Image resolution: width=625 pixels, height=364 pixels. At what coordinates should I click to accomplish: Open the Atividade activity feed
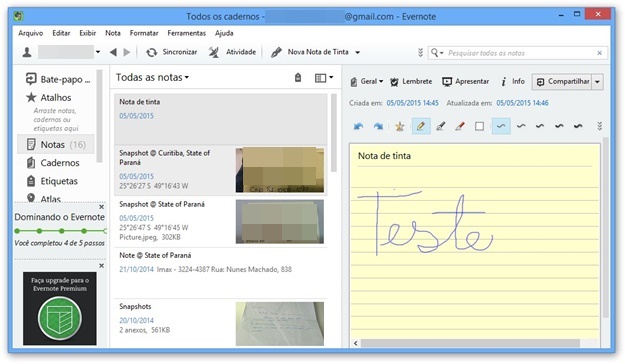tap(232, 52)
